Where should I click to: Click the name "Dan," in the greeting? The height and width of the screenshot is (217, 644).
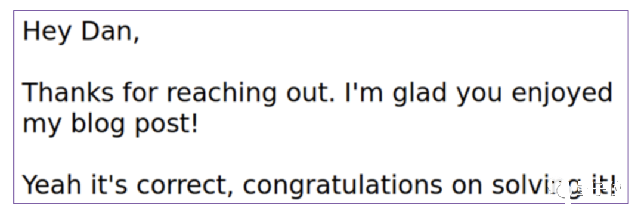pyautogui.click(x=110, y=32)
